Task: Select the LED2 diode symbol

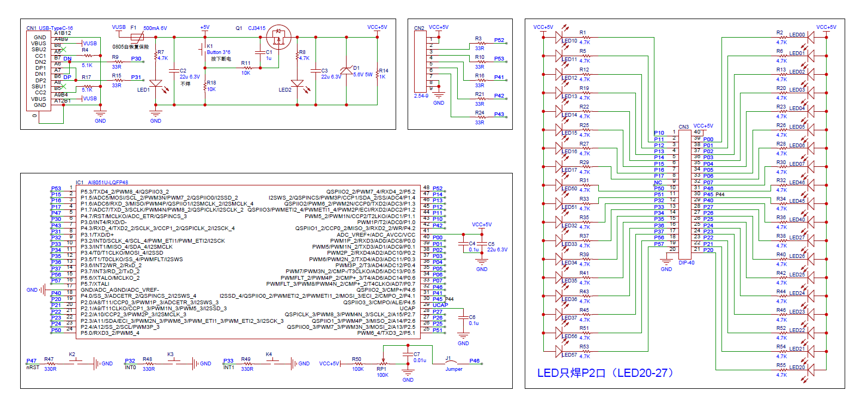Action: [x=297, y=85]
